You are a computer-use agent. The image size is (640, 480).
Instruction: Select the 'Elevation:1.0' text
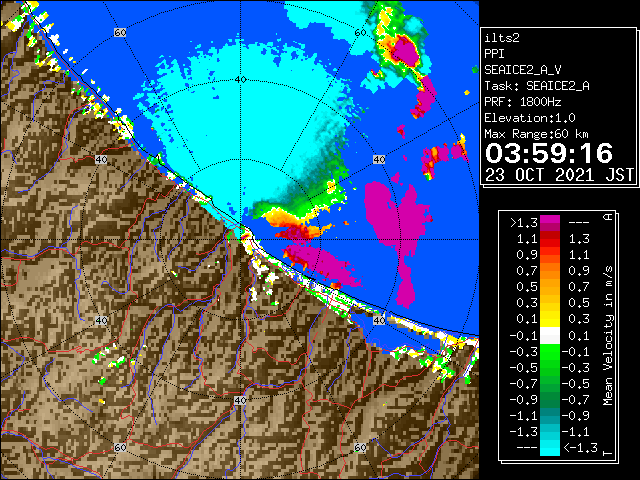530,118
